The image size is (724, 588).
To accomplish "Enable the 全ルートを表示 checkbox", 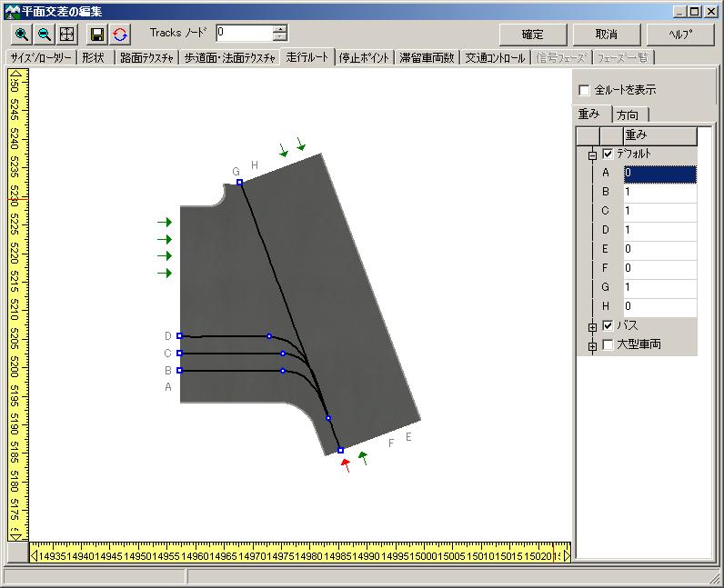I will (x=585, y=91).
